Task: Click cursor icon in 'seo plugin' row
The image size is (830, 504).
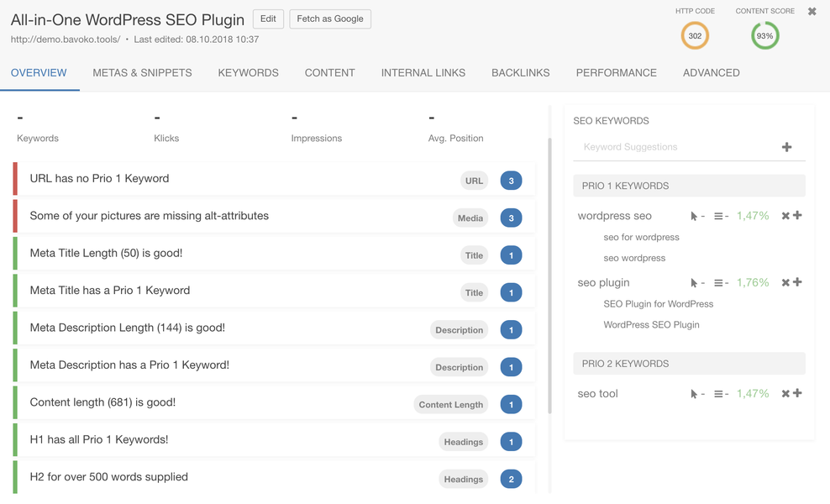Action: click(x=693, y=283)
